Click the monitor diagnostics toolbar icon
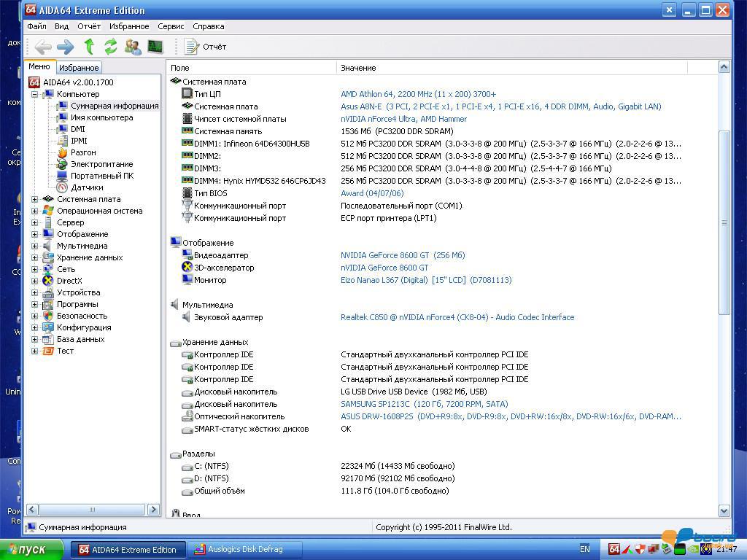The width and height of the screenshot is (747, 560). 155,47
